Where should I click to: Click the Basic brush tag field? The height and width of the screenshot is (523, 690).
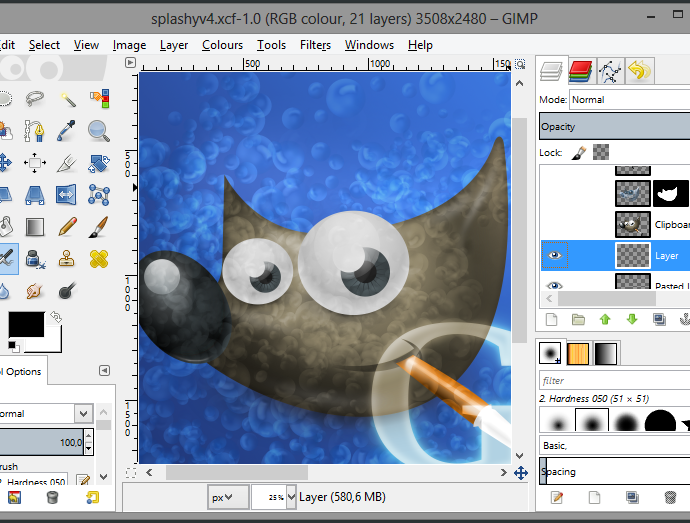pyautogui.click(x=614, y=446)
